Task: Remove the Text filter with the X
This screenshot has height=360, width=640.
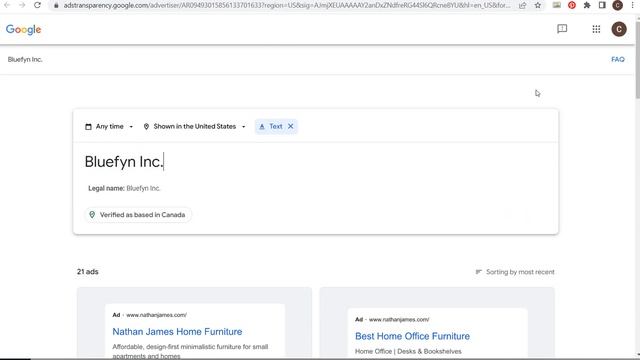Action: (291, 127)
